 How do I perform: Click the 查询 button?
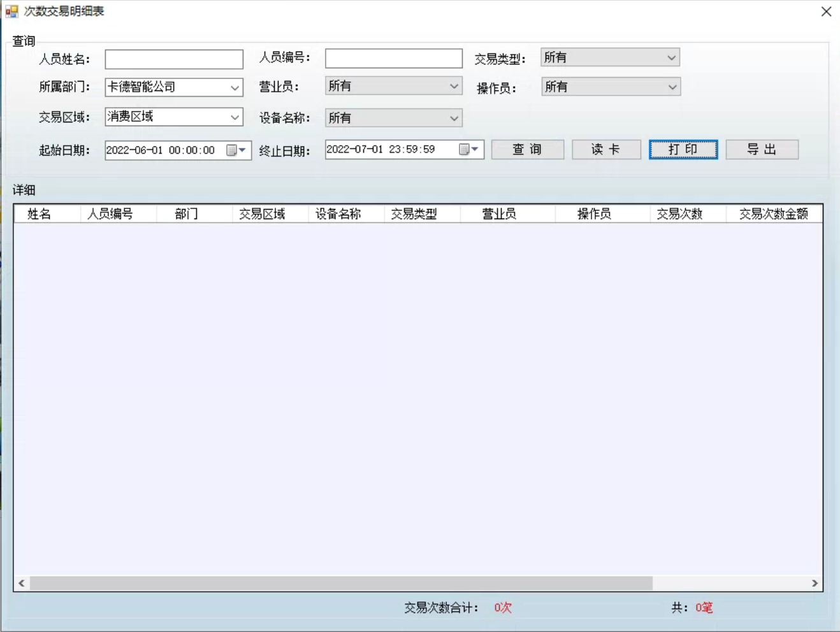click(x=528, y=149)
